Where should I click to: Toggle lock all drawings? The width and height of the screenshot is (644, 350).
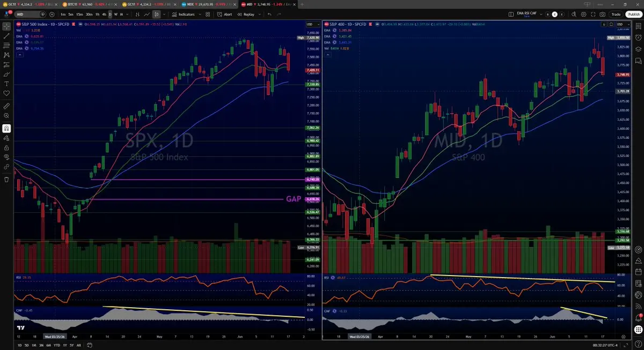[x=6, y=147]
